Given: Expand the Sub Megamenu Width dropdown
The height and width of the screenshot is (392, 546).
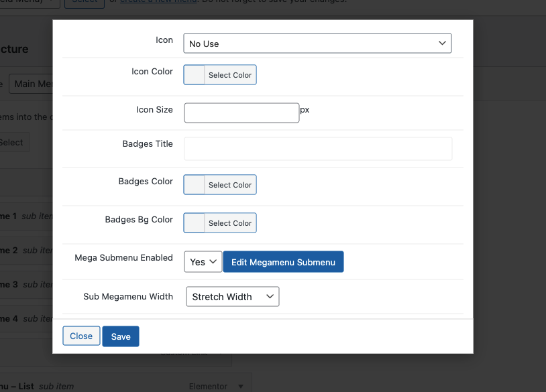Looking at the screenshot, I should (x=232, y=297).
